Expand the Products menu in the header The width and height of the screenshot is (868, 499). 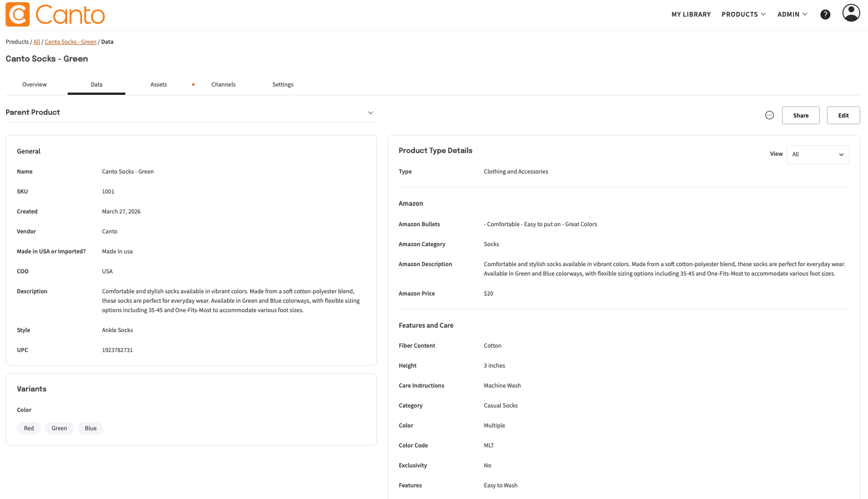[x=743, y=14]
